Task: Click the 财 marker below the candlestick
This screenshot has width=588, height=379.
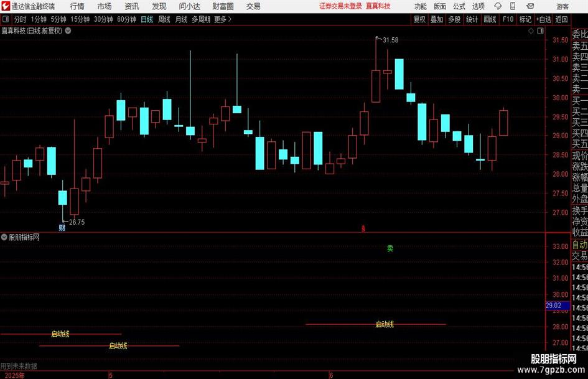Action: [x=62, y=228]
